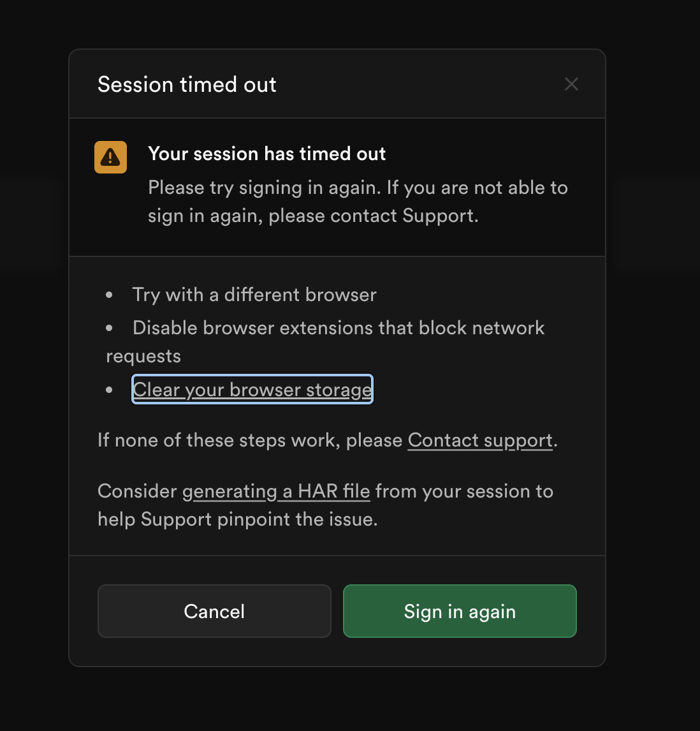
Task: Click the Try with a different browser text
Action: tap(254, 295)
